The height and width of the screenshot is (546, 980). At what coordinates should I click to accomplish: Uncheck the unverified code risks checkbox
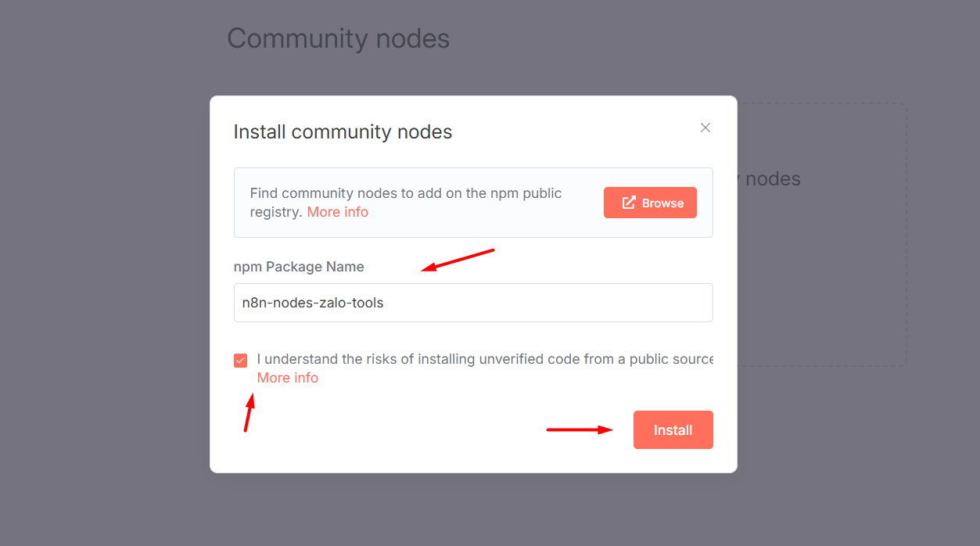(240, 361)
